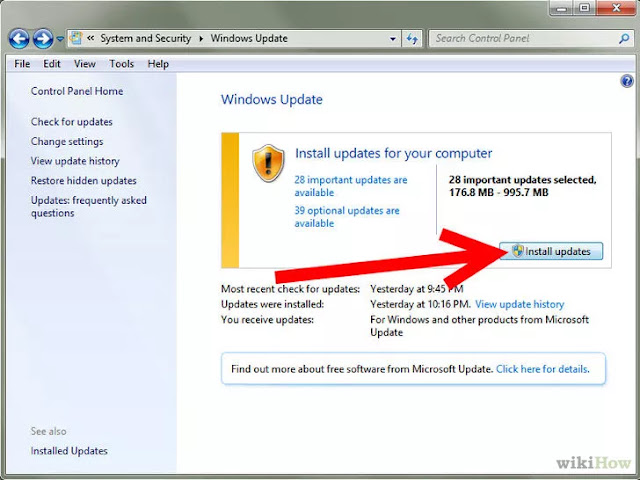Maximize the Windows Update window
Viewport: 640px width, 480px height.
click(x=584, y=8)
